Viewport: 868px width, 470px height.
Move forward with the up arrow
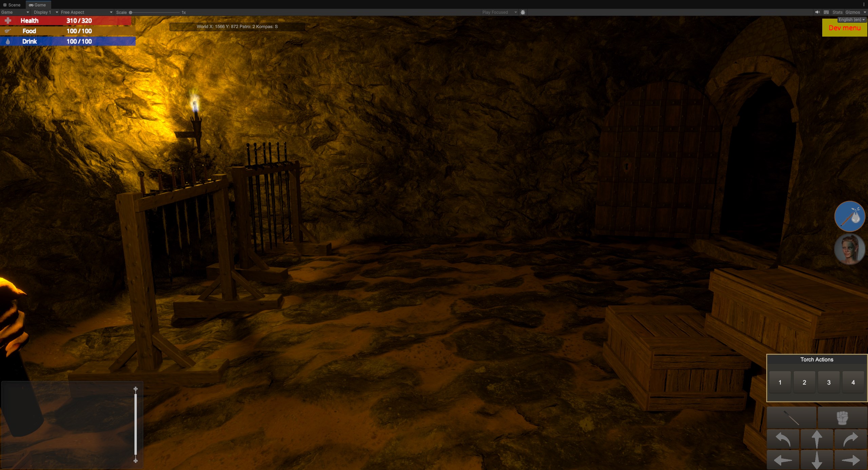(816, 439)
